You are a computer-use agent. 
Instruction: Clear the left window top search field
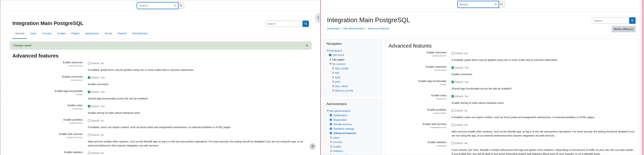click(x=175, y=5)
